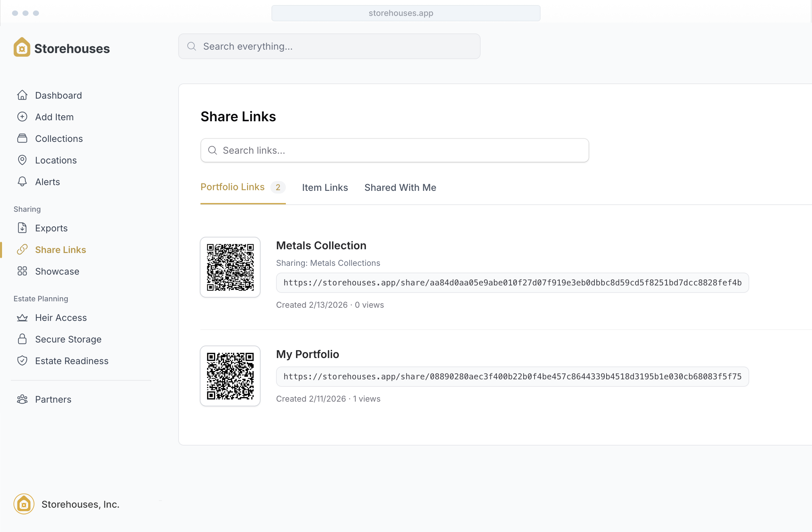This screenshot has height=532, width=812.
Task: Click the Heir Access crown icon
Action: tap(22, 318)
